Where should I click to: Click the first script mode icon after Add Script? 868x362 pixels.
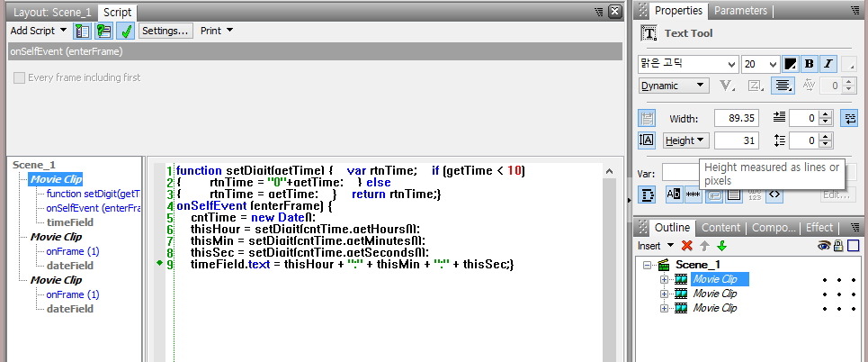coord(83,31)
